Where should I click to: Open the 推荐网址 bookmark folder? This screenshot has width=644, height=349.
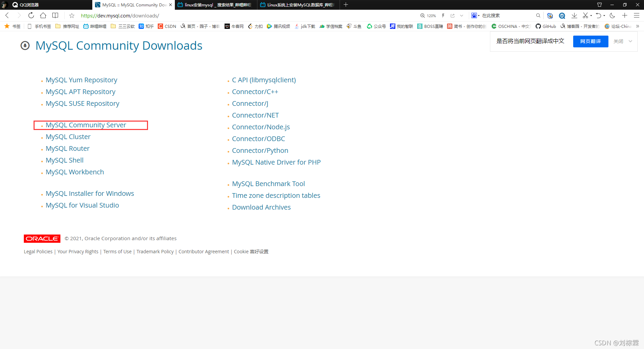[x=67, y=26]
